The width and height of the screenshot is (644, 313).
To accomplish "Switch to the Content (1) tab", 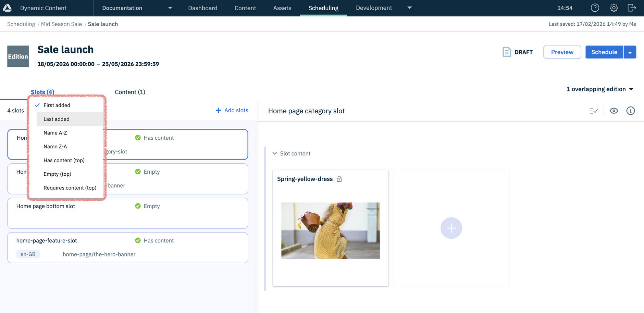I will point(130,92).
